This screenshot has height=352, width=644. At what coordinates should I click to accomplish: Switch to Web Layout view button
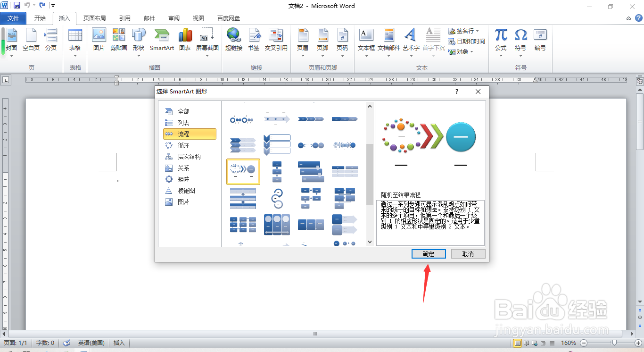[x=535, y=343]
